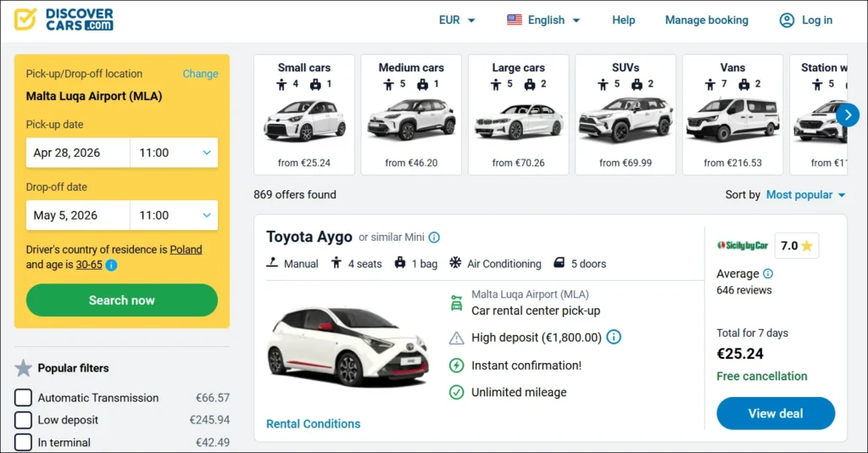The width and height of the screenshot is (868, 453).
Task: Click the info icon beside Average rating
Action: click(768, 273)
